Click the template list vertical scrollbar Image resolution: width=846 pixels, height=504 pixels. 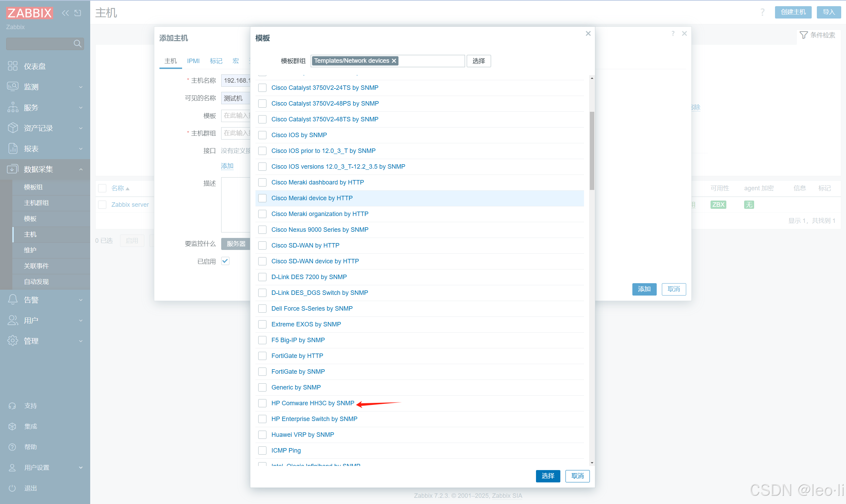592,151
